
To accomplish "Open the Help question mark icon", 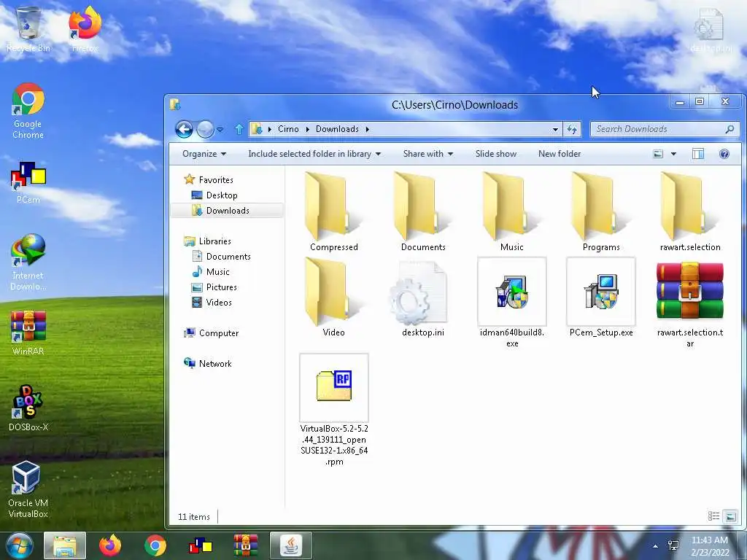I will (x=724, y=154).
